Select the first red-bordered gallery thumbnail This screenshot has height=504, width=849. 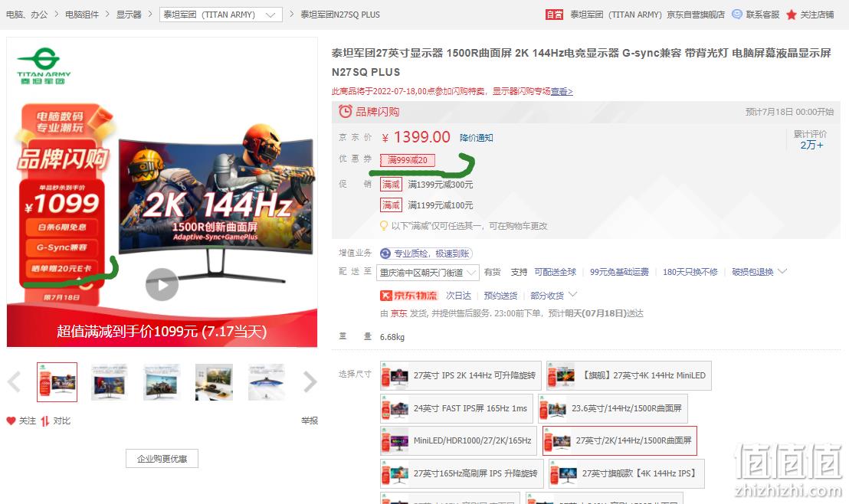(57, 382)
